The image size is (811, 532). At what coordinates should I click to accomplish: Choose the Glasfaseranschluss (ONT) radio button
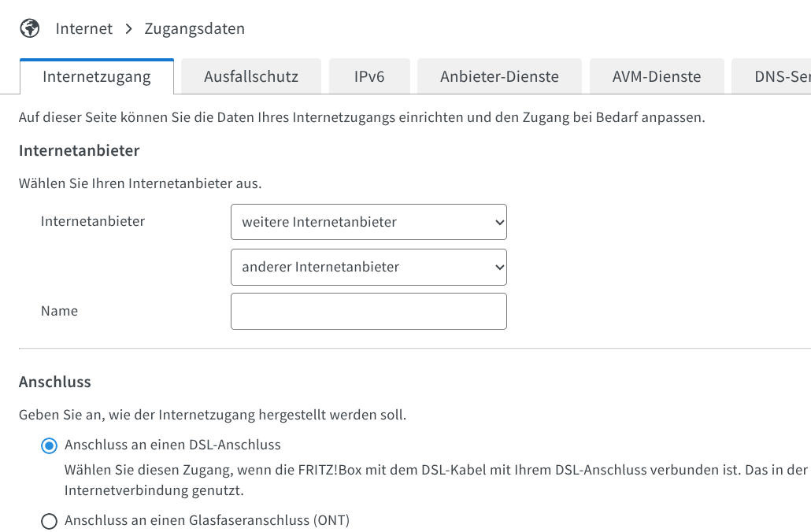click(x=49, y=521)
